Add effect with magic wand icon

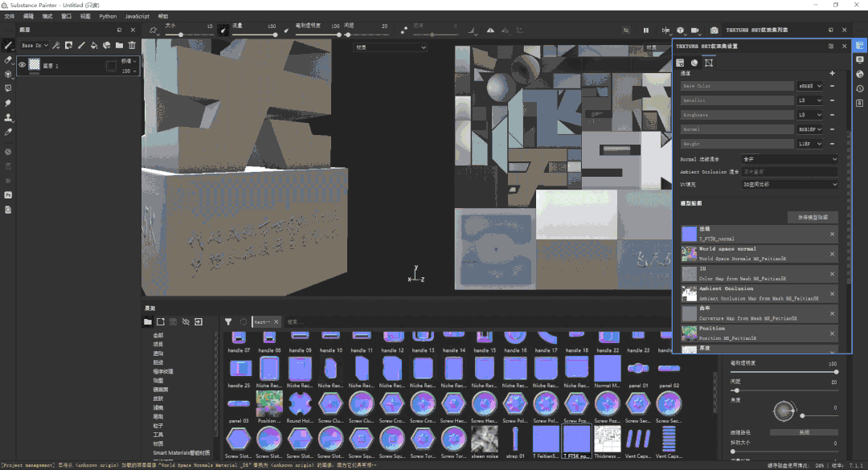click(x=56, y=46)
